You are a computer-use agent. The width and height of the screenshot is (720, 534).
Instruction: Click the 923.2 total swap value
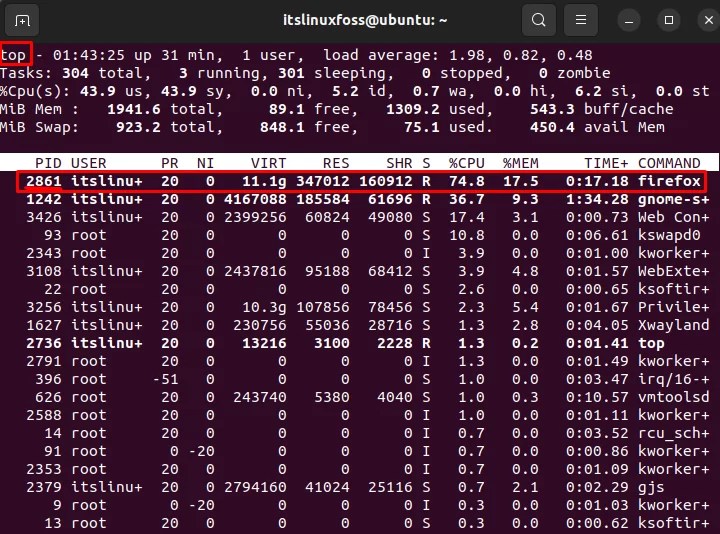coord(138,127)
